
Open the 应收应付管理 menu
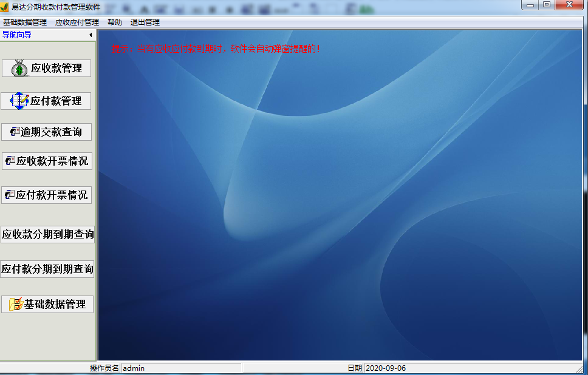[77, 22]
